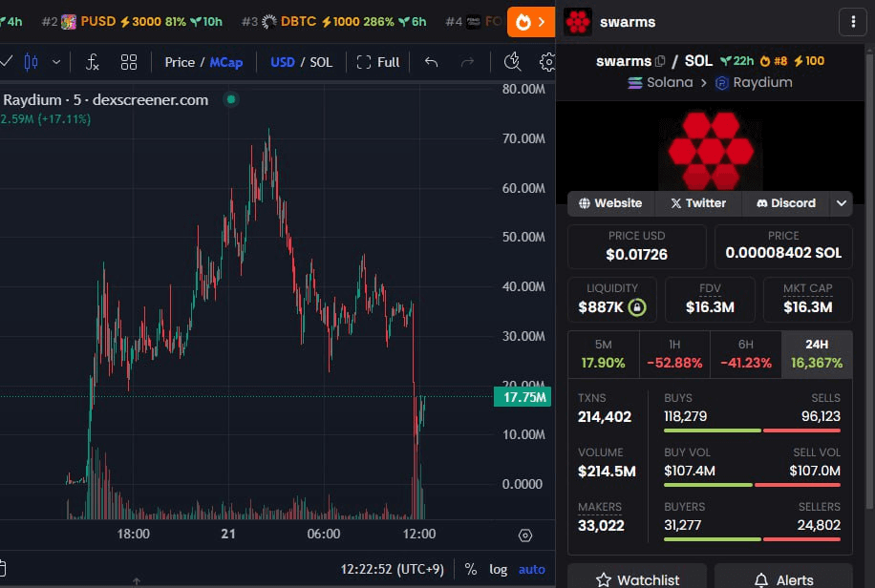The height and width of the screenshot is (588, 875).
Task: Open the #3 DBTC ticker item
Action: 333,22
